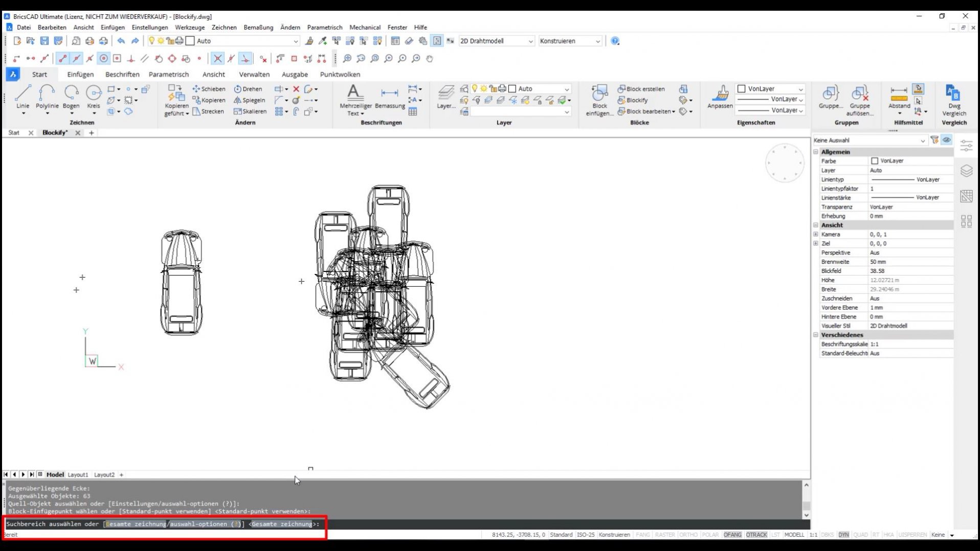Expand the Kamera property row
Viewport: 980px width, 551px height.
click(x=816, y=234)
